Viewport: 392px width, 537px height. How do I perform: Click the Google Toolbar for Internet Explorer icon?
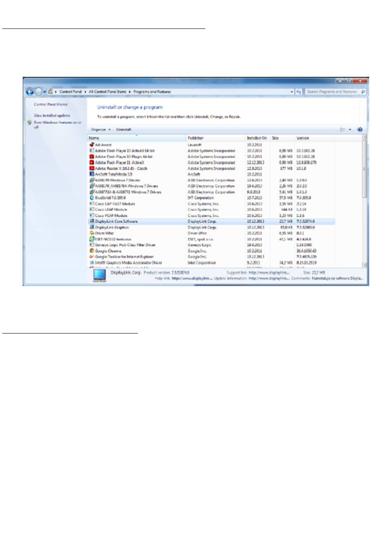pyautogui.click(x=92, y=257)
